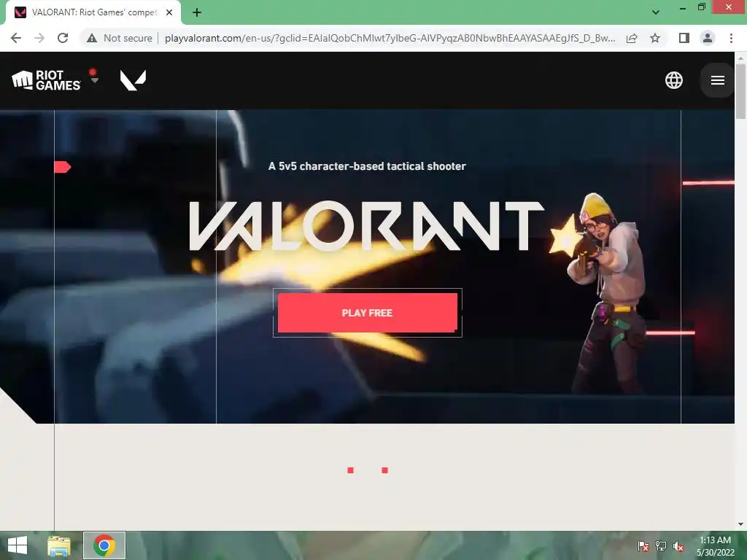
Task: Open the Windows Start menu
Action: point(18,545)
